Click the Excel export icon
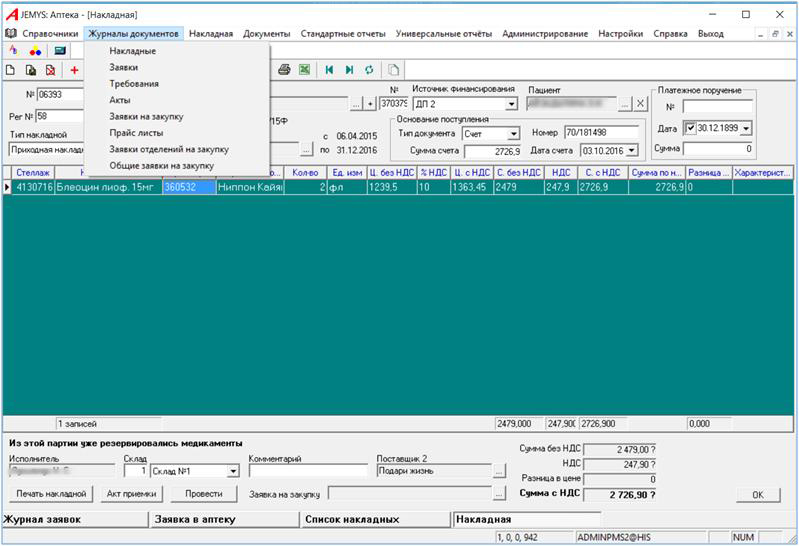The width and height of the screenshot is (799, 546). click(304, 70)
